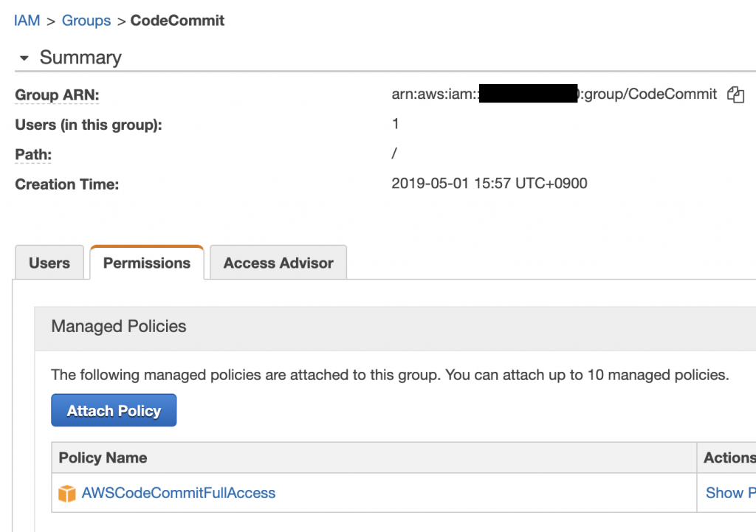Click the orange policy cube icon
Screen dimensions: 756x532
67,494
